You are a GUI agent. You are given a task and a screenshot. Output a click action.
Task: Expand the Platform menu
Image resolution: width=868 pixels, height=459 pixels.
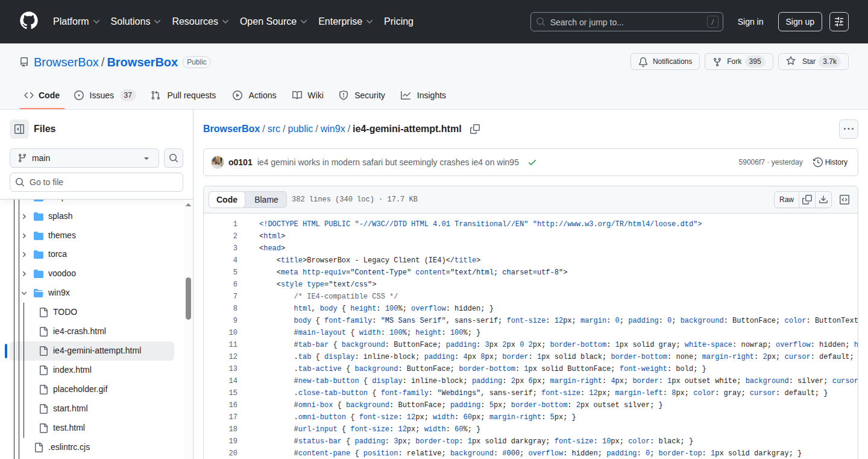76,22
